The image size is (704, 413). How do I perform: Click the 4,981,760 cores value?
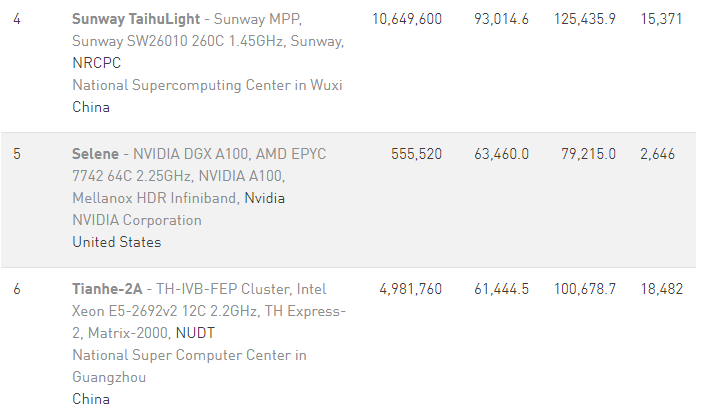pyautogui.click(x=410, y=289)
